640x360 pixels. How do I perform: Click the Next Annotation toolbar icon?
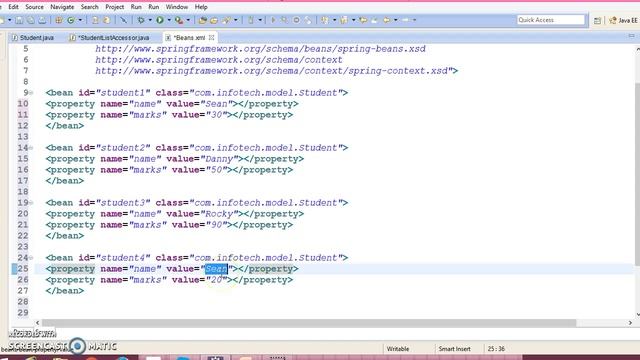point(325,20)
